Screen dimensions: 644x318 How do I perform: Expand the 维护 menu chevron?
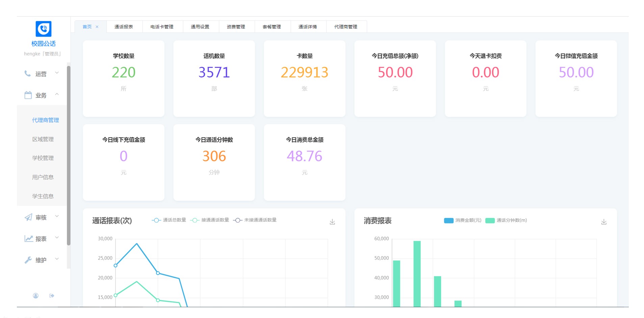(57, 259)
